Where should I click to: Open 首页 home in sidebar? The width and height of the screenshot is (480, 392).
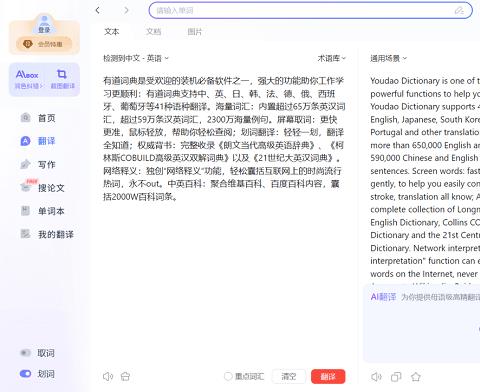(x=46, y=118)
